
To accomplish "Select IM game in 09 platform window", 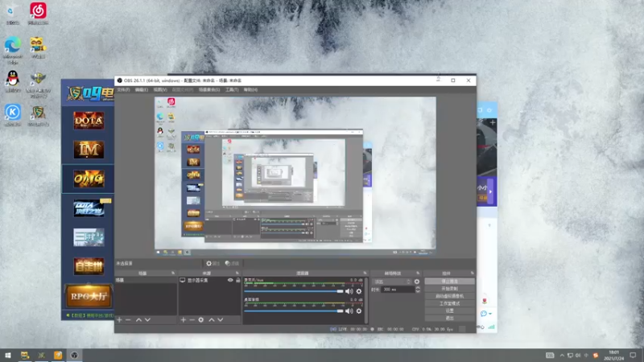I will point(89,150).
